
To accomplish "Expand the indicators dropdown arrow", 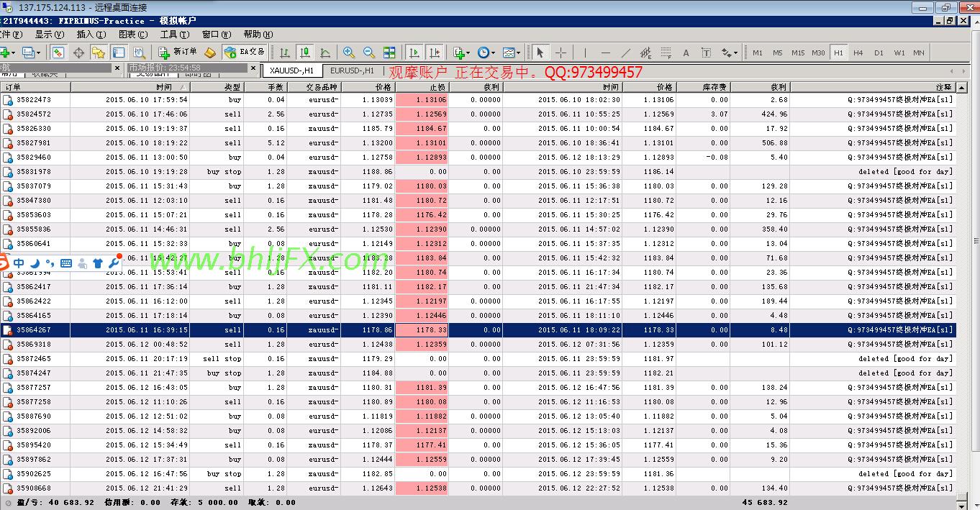I will click(x=468, y=53).
